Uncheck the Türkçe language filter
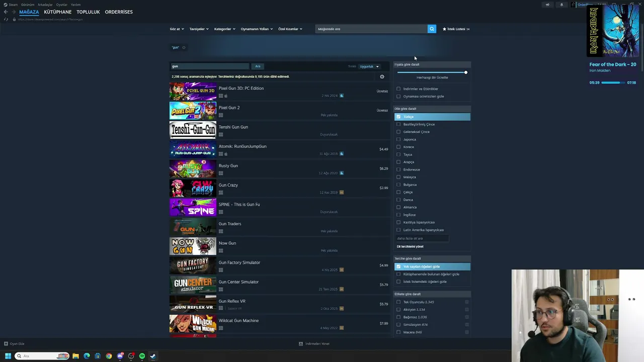This screenshot has height=362, width=644. click(398, 117)
